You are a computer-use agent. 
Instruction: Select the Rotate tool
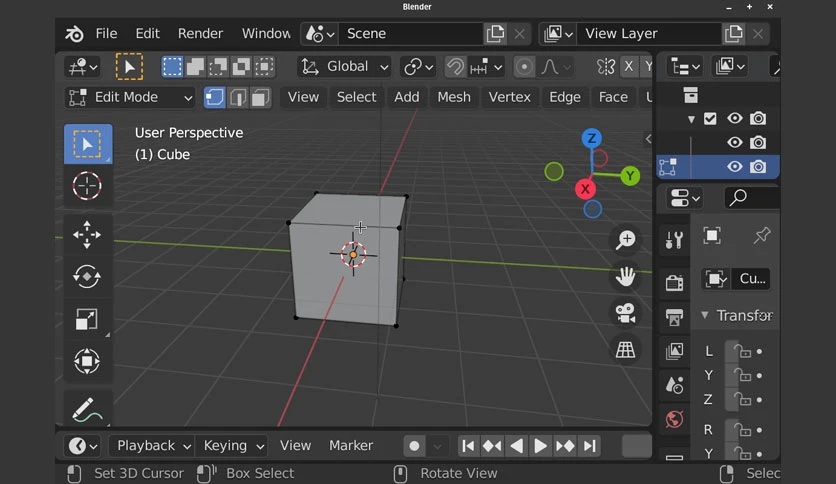[87, 277]
